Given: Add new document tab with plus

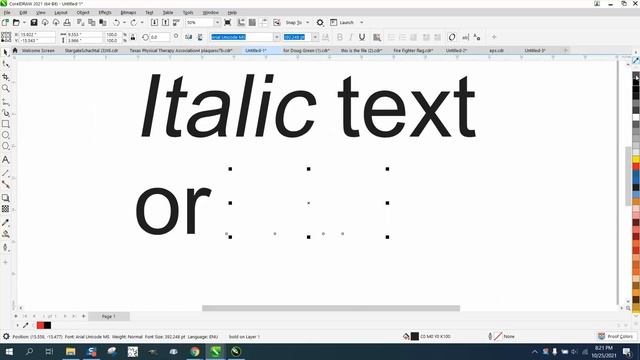Looking at the screenshot, I should coord(566,51).
